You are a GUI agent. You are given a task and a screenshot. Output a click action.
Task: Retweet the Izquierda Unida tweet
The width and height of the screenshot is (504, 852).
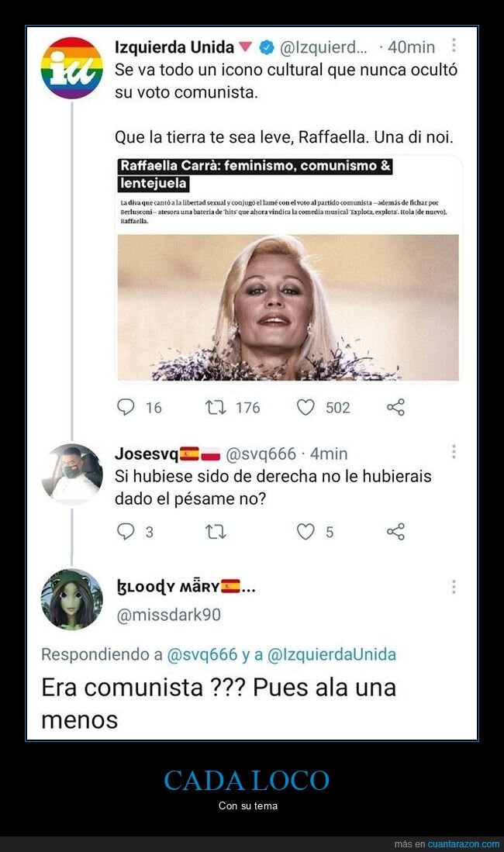click(x=216, y=407)
